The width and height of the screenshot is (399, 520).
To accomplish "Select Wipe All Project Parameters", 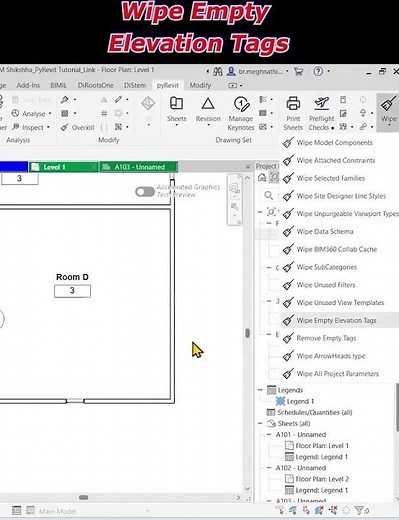I will (339, 374).
